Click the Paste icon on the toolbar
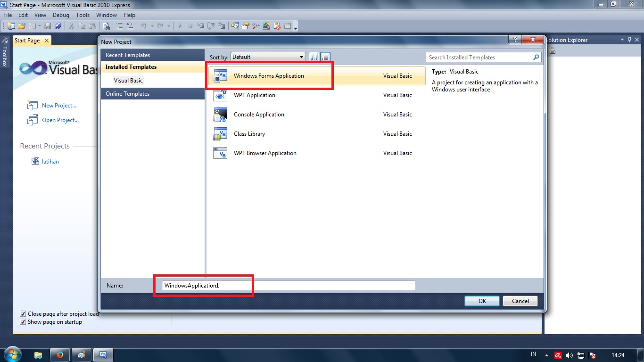Screen dimensions: 644x362 93,26
